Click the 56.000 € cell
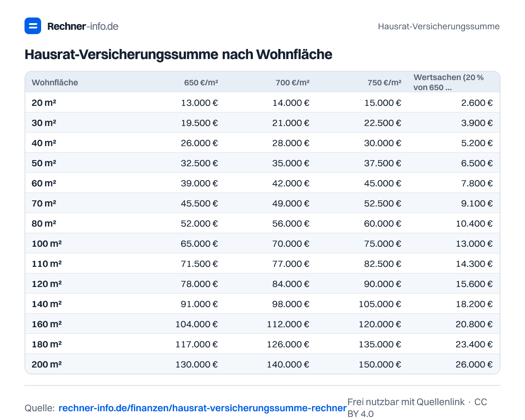Screen dimensions: 525x420 click(291, 224)
